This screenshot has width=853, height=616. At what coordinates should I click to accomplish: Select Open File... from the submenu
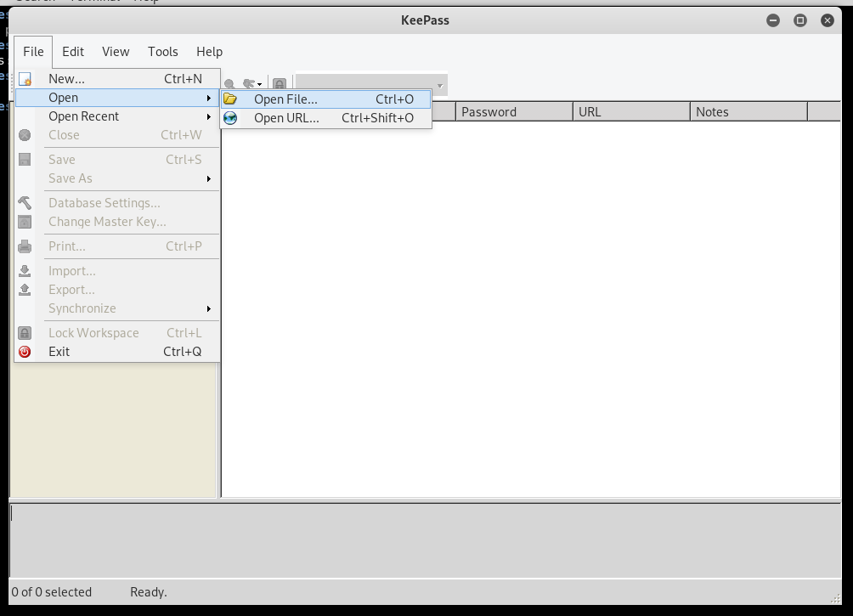pyautogui.click(x=285, y=99)
